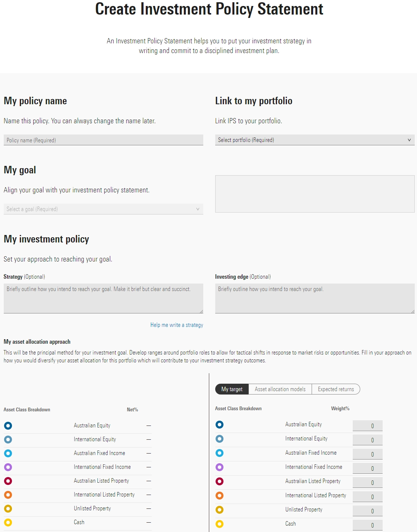Click the Investing edge text area
This screenshot has width=417, height=532.
(315, 298)
